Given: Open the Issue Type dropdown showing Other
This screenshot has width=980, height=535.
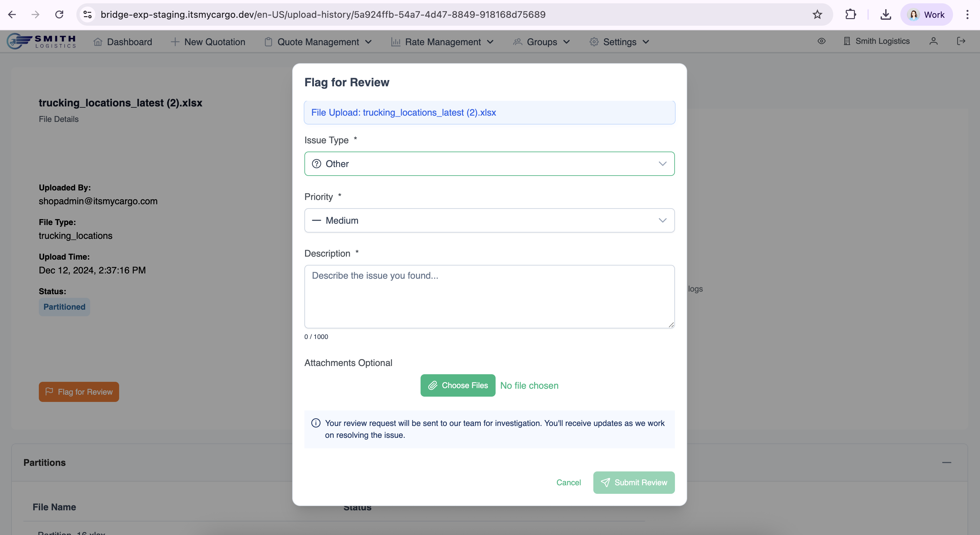Looking at the screenshot, I should [489, 164].
